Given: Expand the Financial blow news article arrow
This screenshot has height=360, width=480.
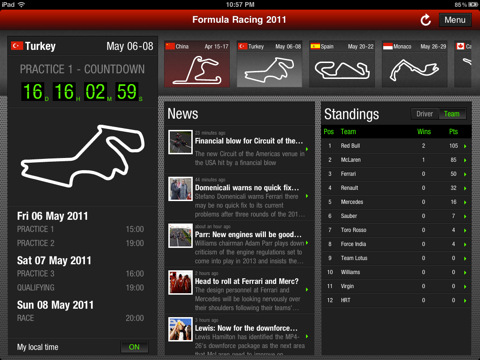Looking at the screenshot, I should pyautogui.click(x=307, y=149).
